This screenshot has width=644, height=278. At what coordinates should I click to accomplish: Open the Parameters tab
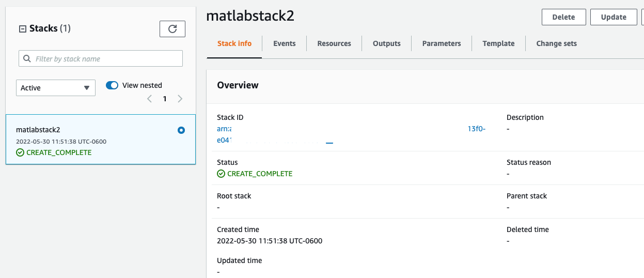tap(442, 43)
